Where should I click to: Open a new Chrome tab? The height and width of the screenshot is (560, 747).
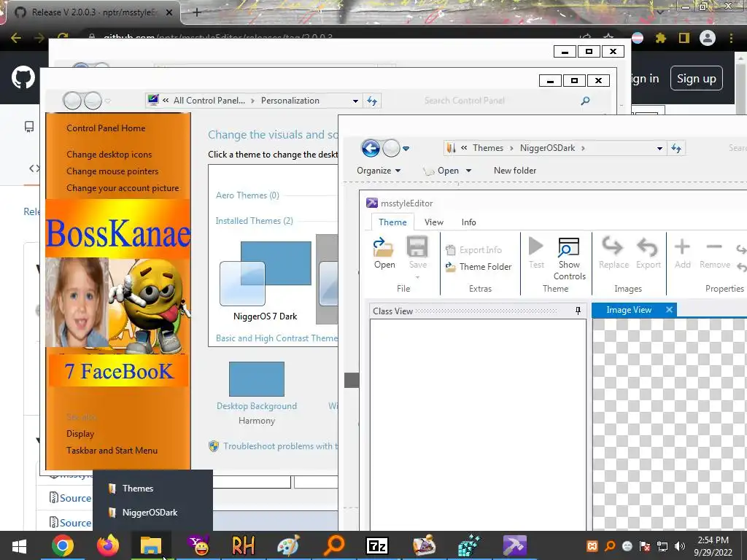197,12
